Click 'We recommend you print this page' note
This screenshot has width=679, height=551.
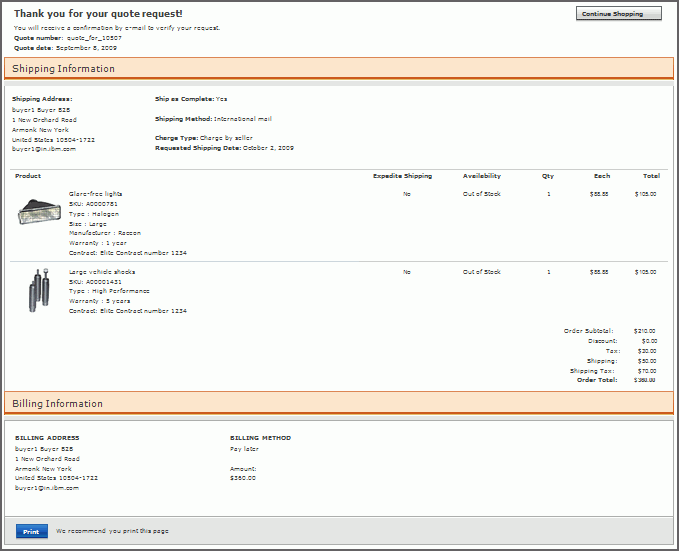point(112,531)
